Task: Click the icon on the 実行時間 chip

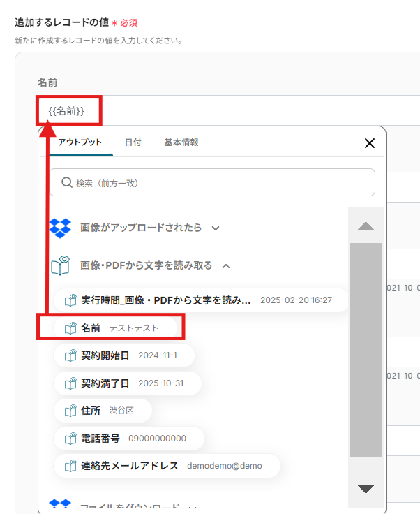Action: [70, 300]
